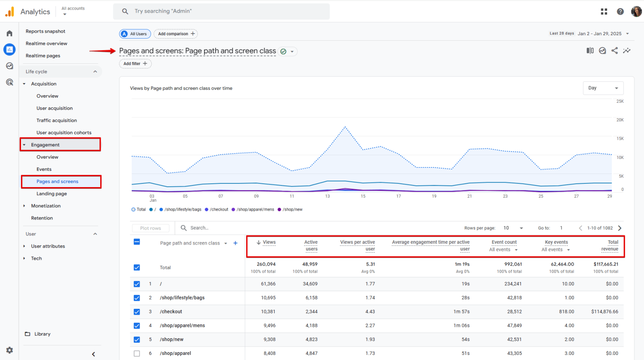Viewport: 644px width, 360px height.
Task: Open the Google apps grid
Action: coord(604,11)
